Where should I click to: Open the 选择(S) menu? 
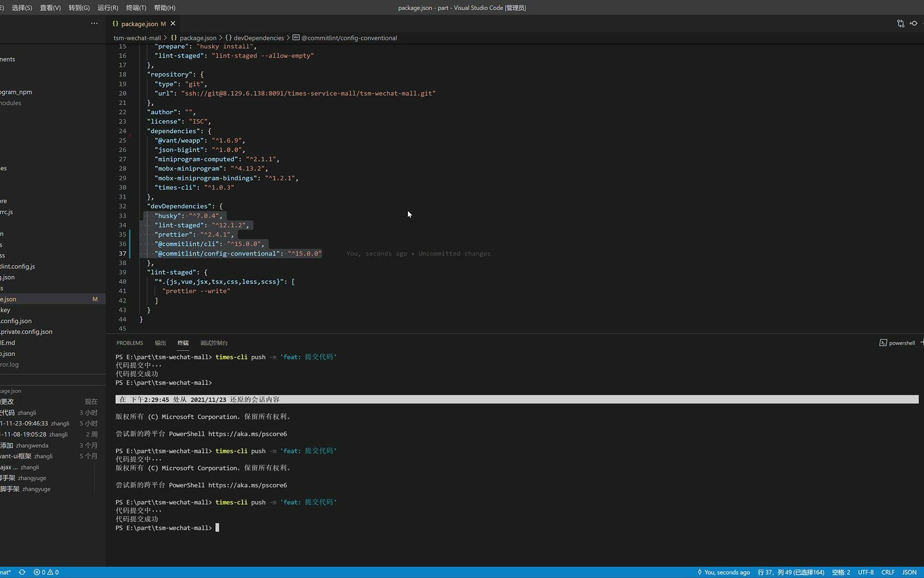[22, 8]
